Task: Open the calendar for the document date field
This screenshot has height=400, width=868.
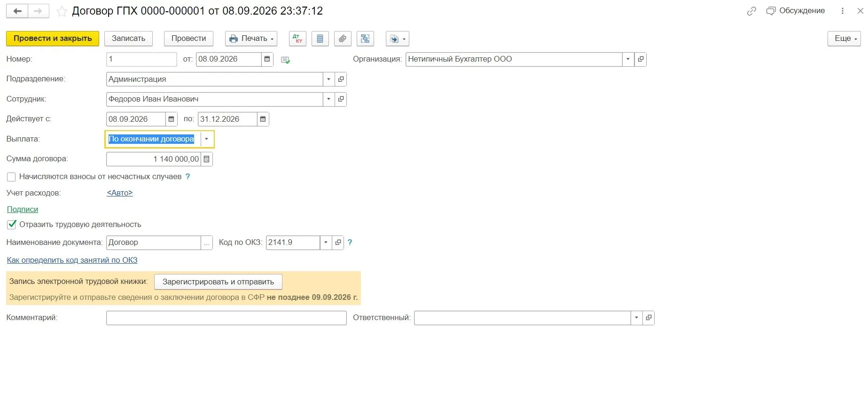Action: click(x=267, y=59)
